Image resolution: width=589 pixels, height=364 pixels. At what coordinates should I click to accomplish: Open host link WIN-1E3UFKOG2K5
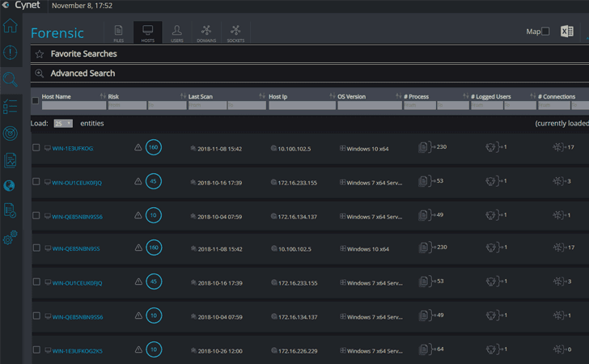click(78, 351)
